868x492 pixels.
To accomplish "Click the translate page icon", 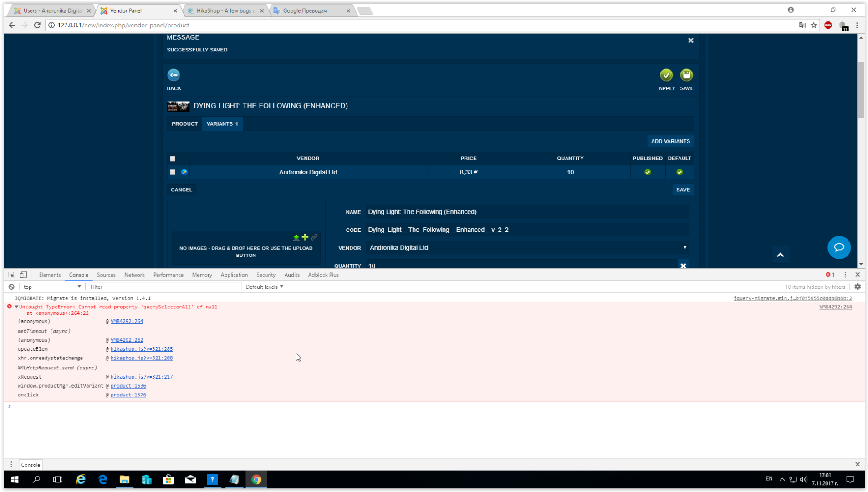I will pos(802,25).
